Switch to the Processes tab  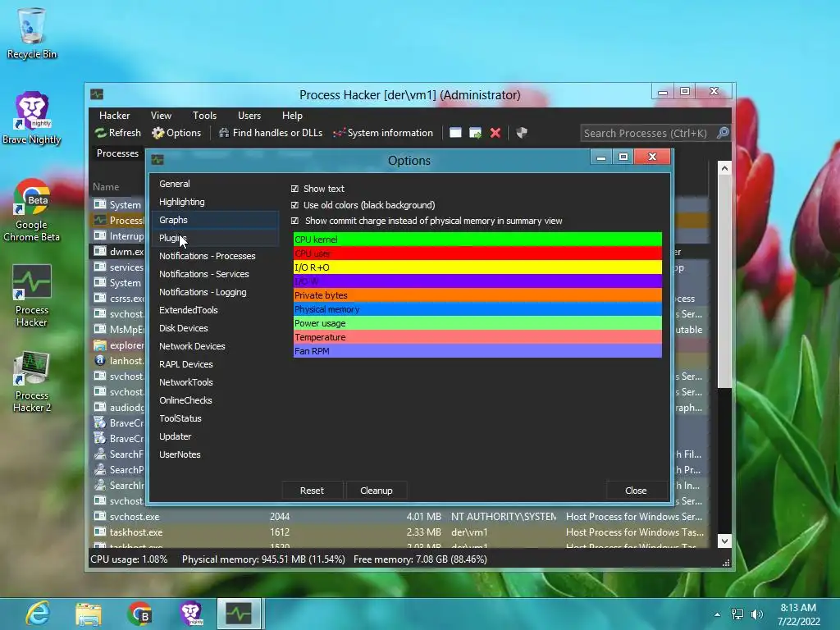point(117,153)
